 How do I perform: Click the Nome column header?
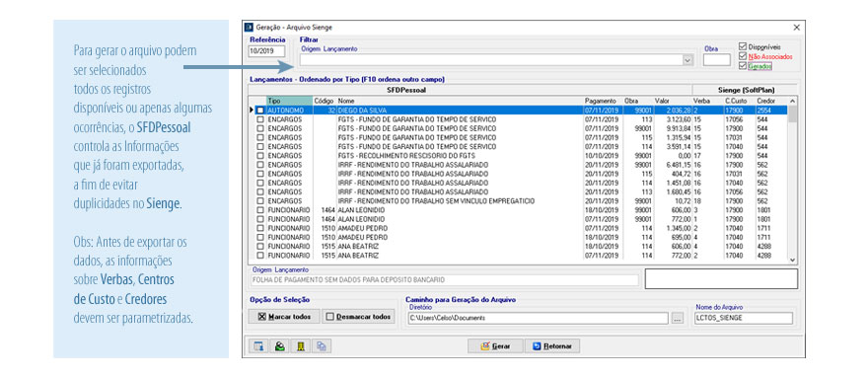click(x=460, y=102)
